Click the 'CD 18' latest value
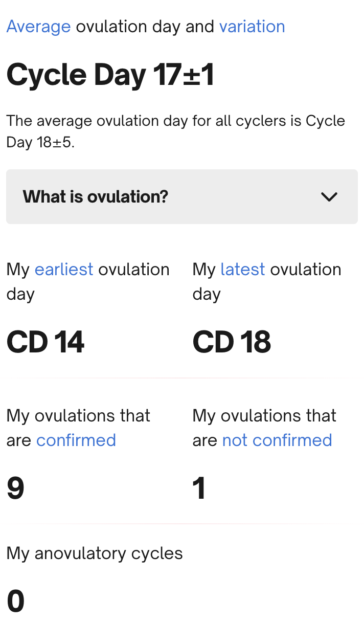 [x=232, y=342]
